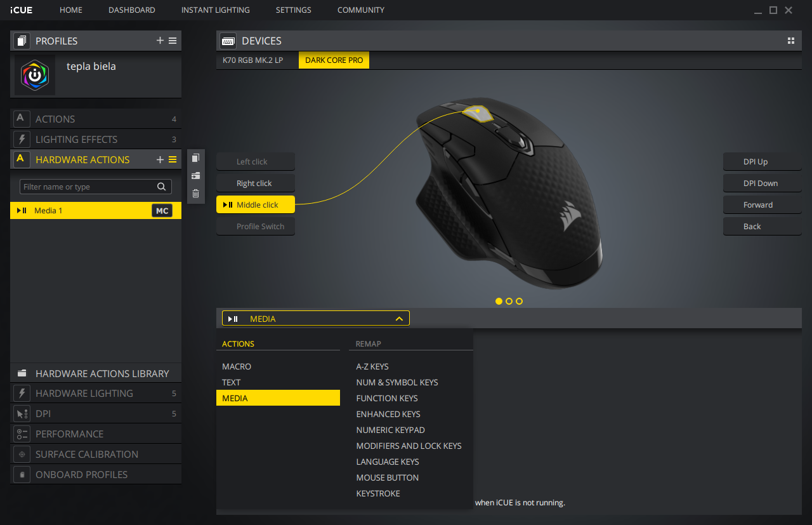This screenshot has width=812, height=525.
Task: Choose MOUSE BUTTON remap option
Action: tap(387, 477)
